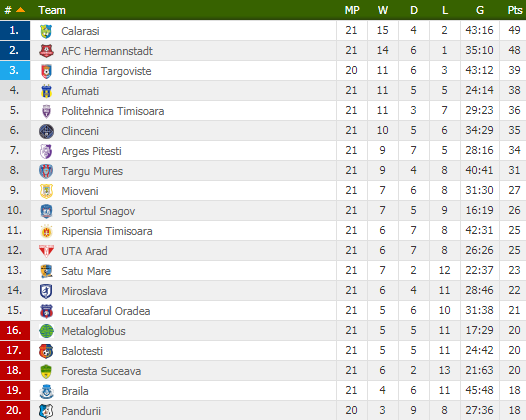The image size is (526, 420).
Task: Sort table by the # rank arrow
Action: (20, 10)
